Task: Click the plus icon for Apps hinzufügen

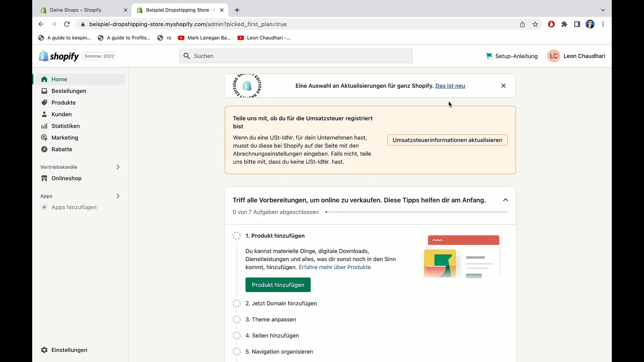Action: 44,207
